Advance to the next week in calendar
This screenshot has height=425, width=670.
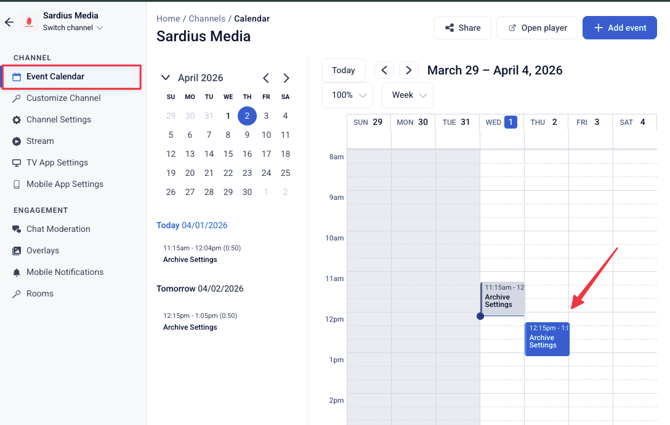tap(408, 70)
